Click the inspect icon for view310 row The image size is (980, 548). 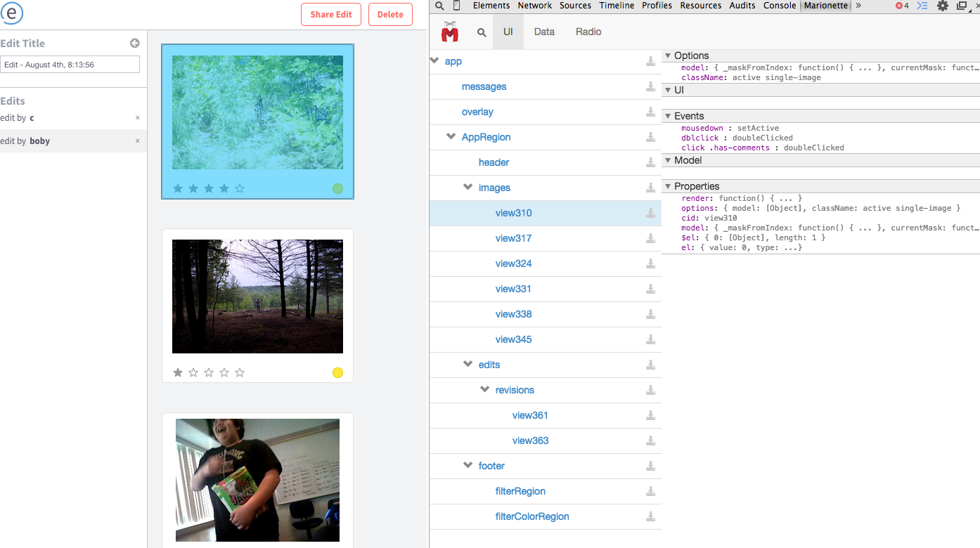(x=651, y=214)
